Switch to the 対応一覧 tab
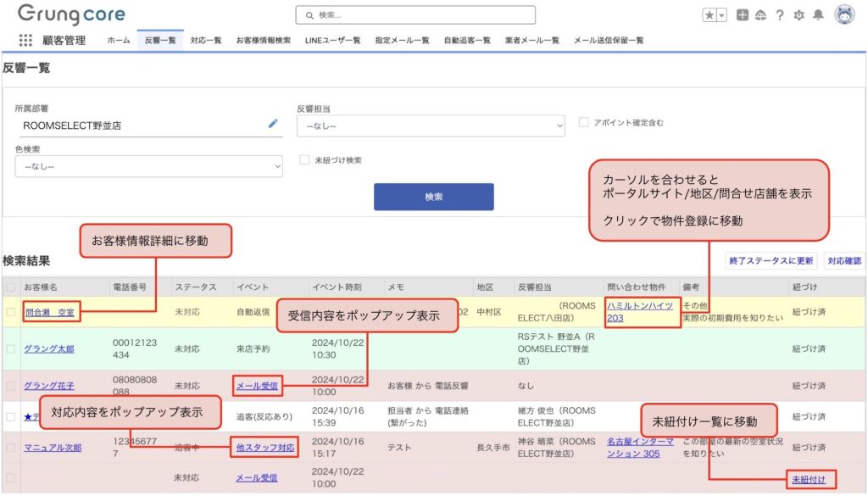The height and width of the screenshot is (496, 868). point(206,40)
